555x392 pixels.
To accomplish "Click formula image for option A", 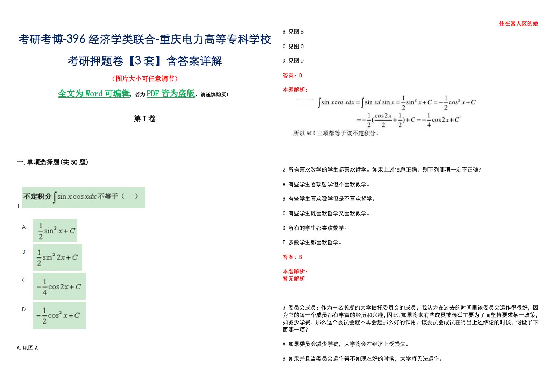I will coord(55,231).
